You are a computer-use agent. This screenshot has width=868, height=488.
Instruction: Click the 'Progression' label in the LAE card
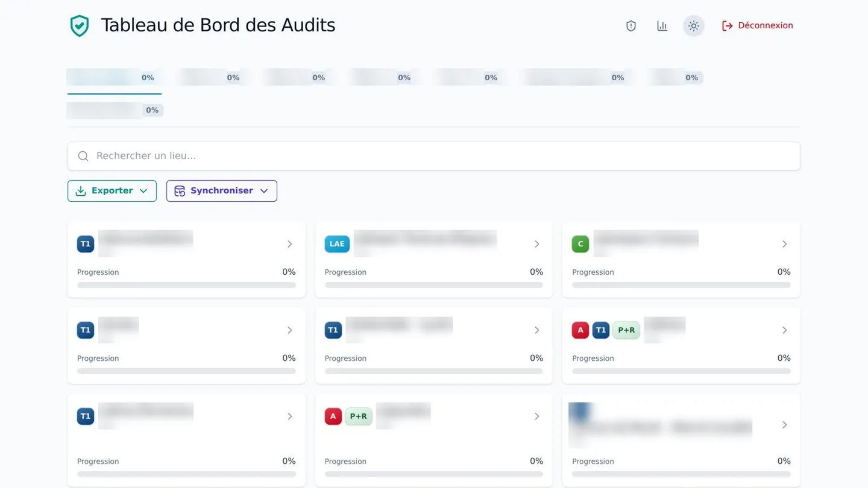345,272
